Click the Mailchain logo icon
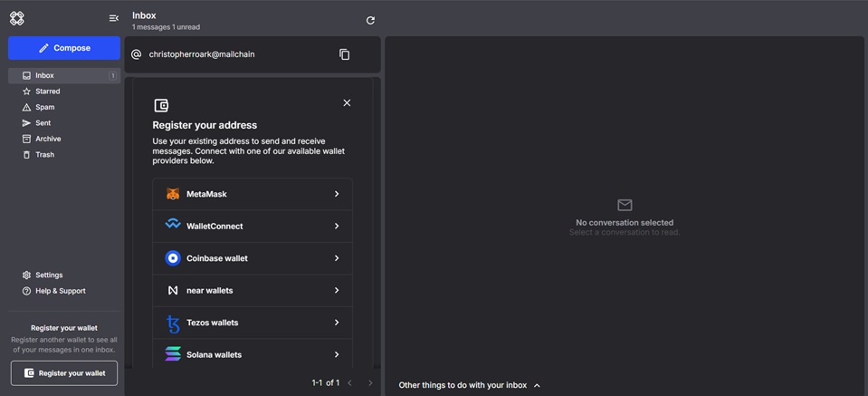Image resolution: width=868 pixels, height=396 pixels. (17, 18)
